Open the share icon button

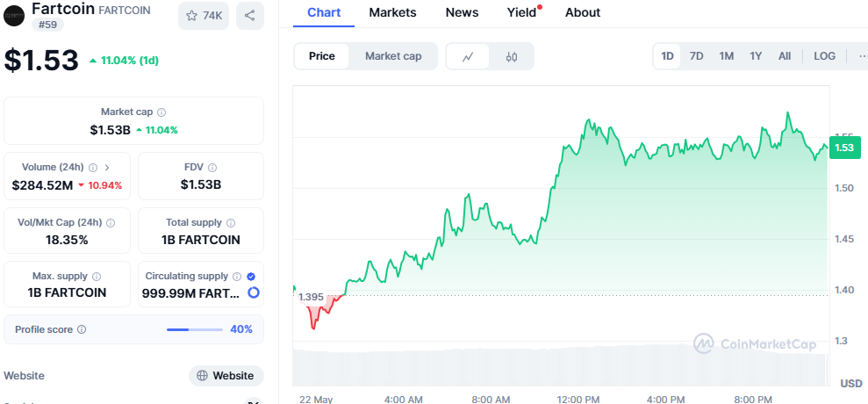(x=249, y=16)
